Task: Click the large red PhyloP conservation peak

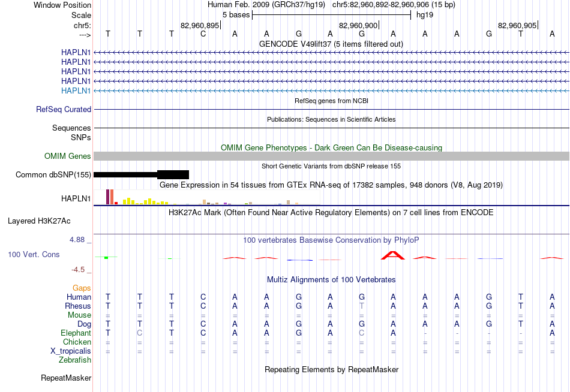Action: coord(392,255)
